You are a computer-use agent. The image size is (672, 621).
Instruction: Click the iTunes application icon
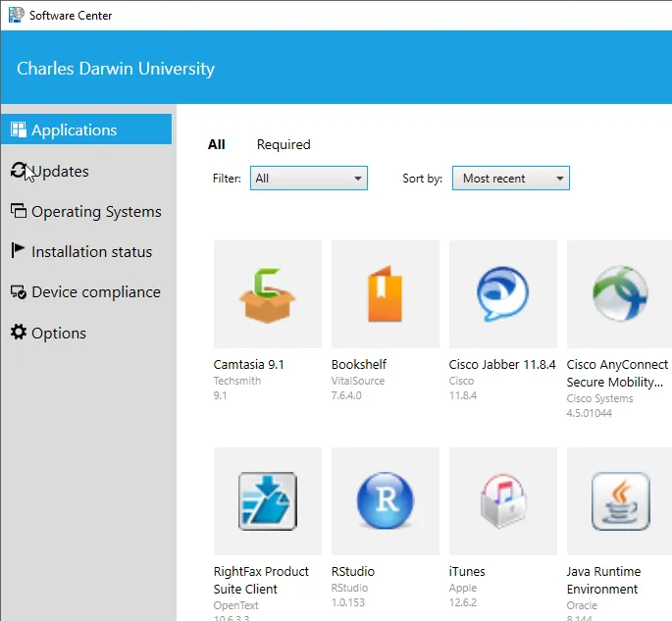coord(502,500)
